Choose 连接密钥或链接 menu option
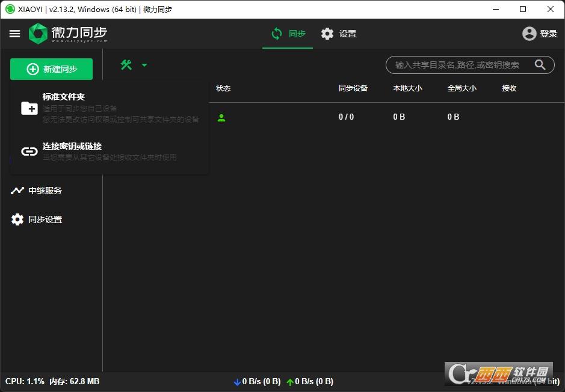 110,151
